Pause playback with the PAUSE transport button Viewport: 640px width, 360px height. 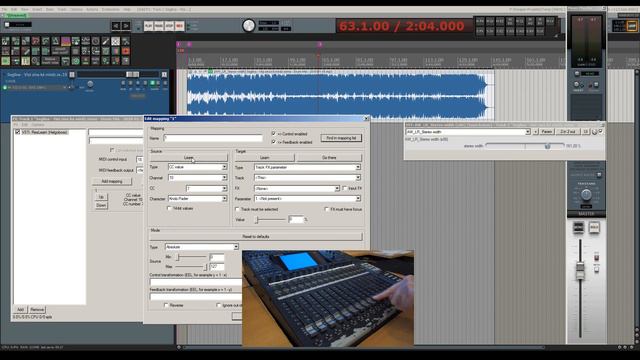(x=159, y=26)
